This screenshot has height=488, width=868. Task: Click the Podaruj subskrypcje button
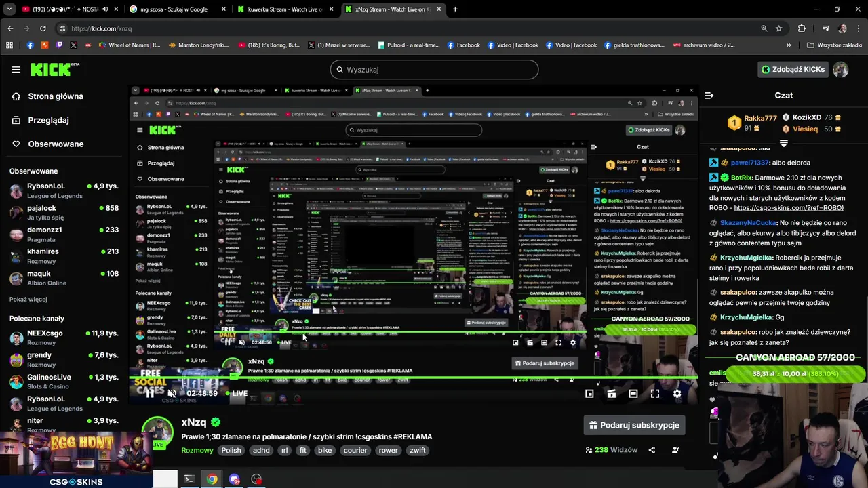point(635,425)
